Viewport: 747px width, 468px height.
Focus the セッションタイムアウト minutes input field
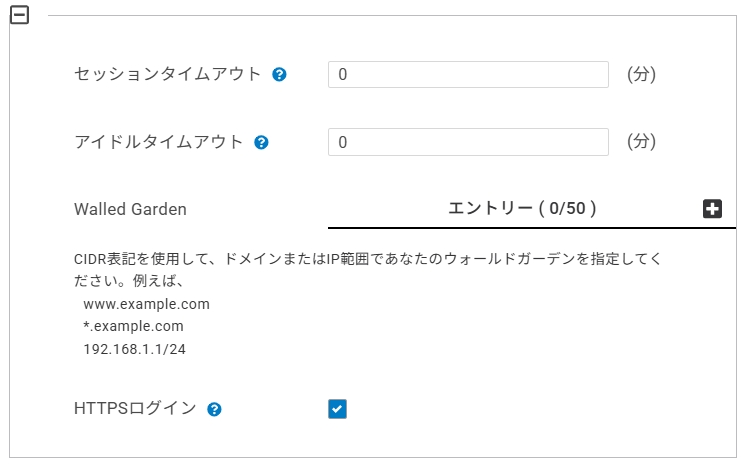(468, 75)
